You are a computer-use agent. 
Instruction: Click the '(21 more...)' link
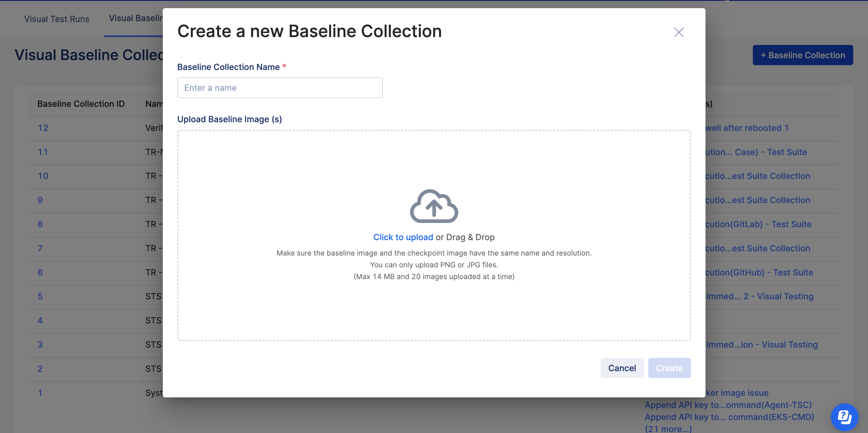668,428
